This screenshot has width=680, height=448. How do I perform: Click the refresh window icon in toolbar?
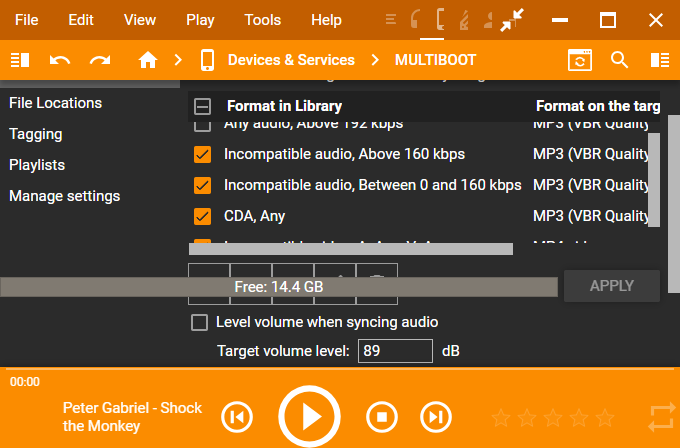580,60
